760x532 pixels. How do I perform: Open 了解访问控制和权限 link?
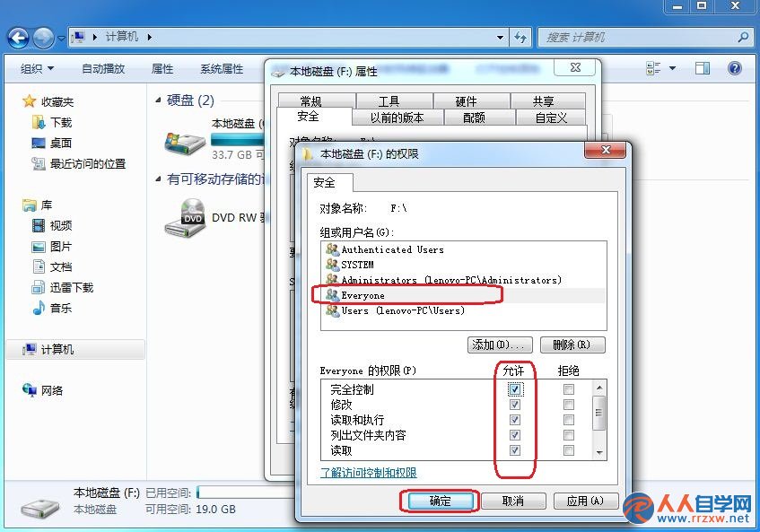pos(369,473)
